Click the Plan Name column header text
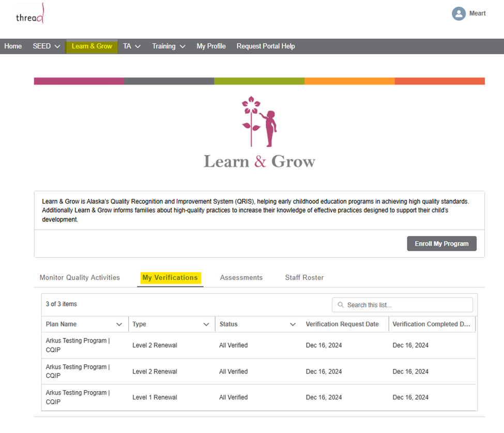 click(61, 324)
